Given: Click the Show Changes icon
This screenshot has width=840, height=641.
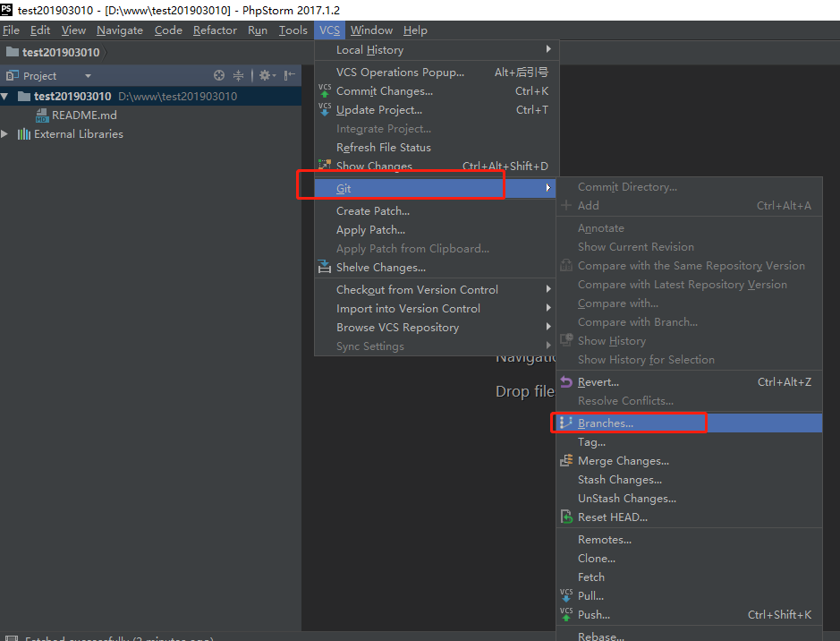Looking at the screenshot, I should (x=325, y=165).
